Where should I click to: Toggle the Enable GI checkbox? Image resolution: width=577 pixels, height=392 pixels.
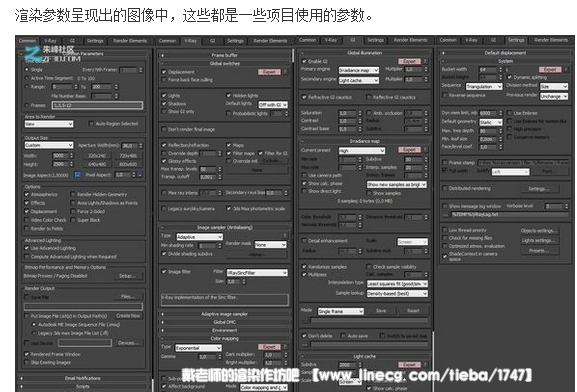click(x=304, y=61)
